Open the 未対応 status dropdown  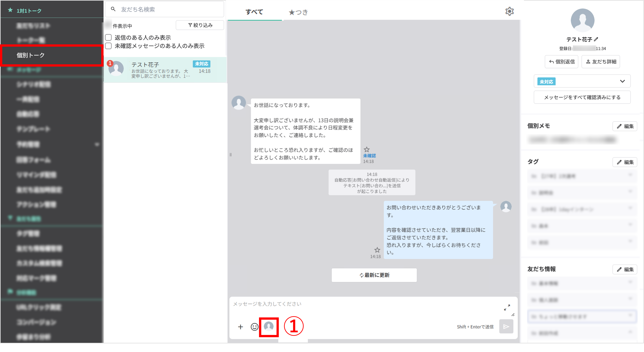622,81
